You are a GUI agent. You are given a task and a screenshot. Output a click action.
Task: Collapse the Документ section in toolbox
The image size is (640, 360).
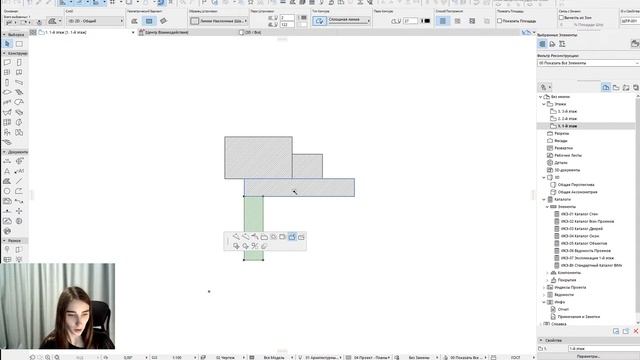[x=4, y=152]
